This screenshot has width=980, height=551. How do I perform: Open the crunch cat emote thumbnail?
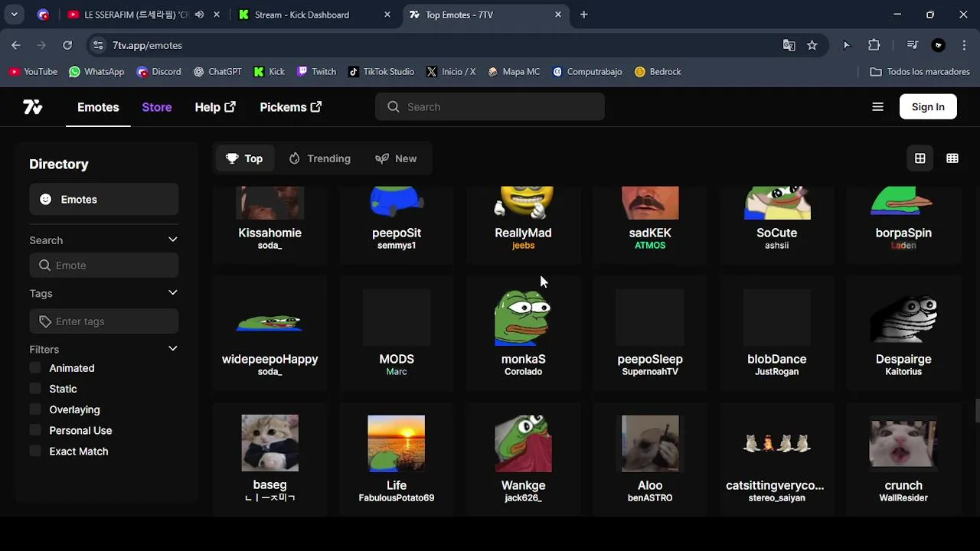[903, 443]
